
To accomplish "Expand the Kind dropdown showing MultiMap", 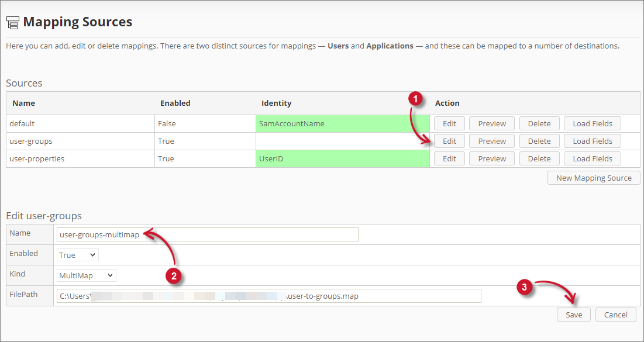I will coord(87,275).
